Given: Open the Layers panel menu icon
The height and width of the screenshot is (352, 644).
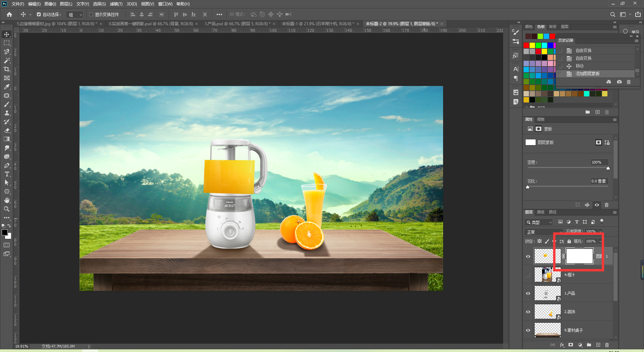Looking at the screenshot, I should [x=614, y=212].
